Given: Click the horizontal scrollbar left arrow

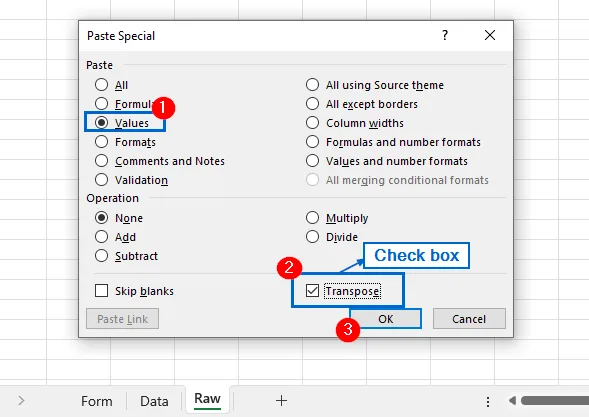Looking at the screenshot, I should (512, 400).
